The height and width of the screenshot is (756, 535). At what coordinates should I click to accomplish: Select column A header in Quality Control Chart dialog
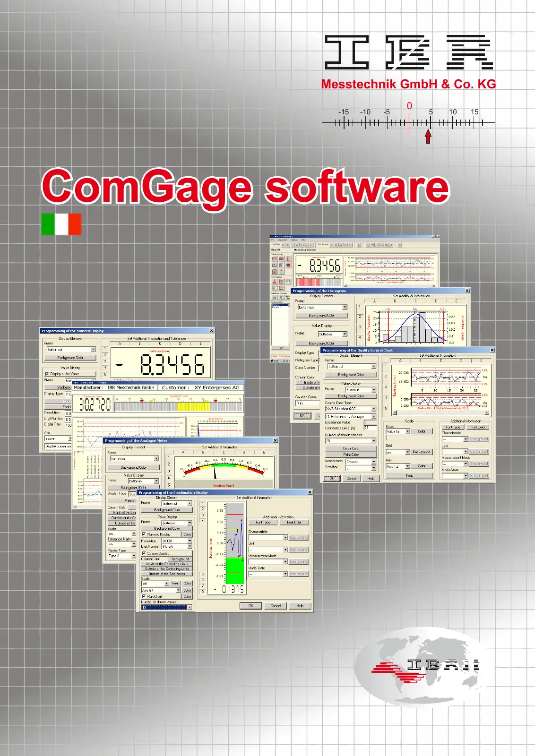coord(400,361)
